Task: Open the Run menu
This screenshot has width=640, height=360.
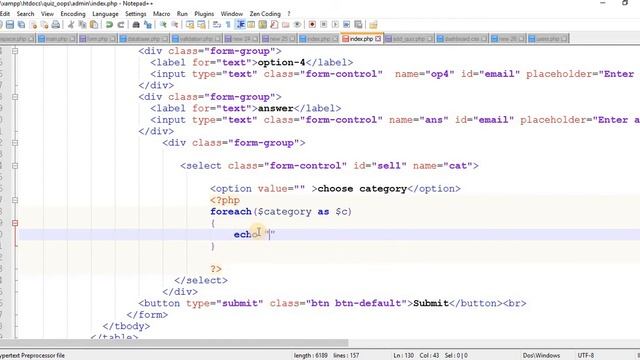Action: [182, 13]
